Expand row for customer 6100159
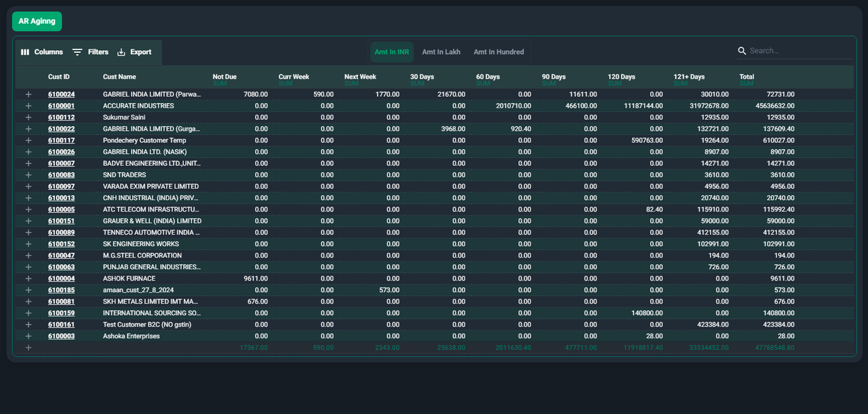The height and width of the screenshot is (414, 868). (28, 313)
